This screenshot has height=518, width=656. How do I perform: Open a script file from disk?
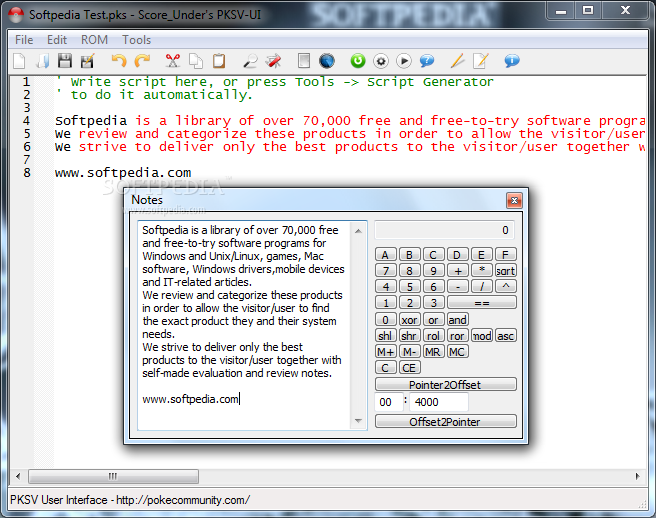point(43,61)
